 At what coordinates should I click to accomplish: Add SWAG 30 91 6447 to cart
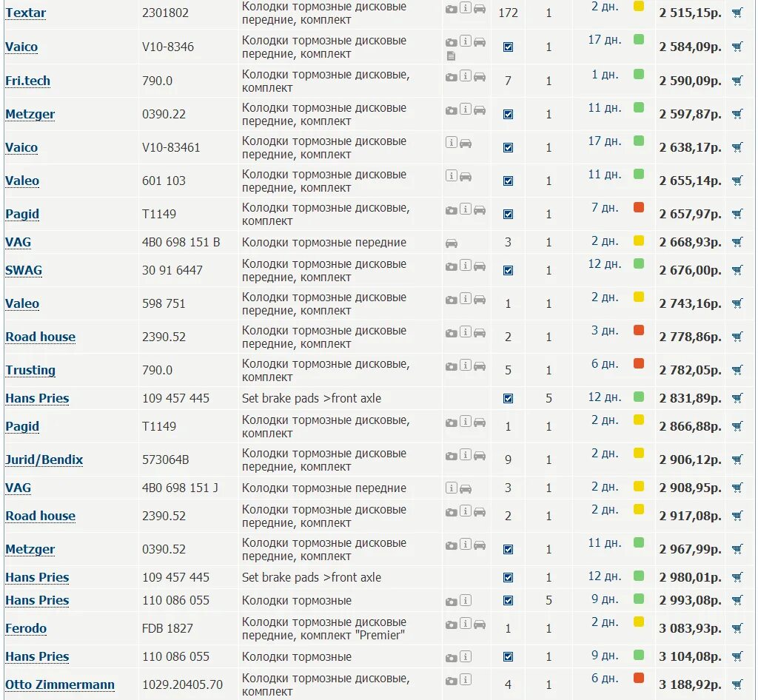click(737, 270)
